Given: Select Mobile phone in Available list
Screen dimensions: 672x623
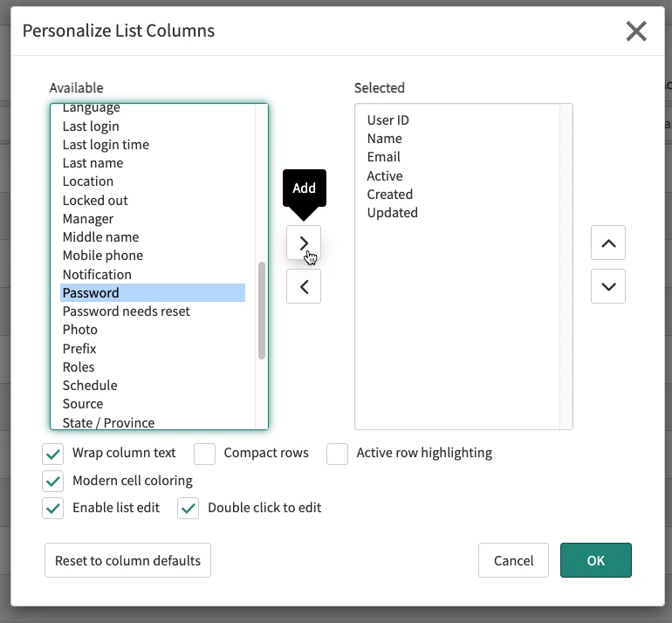Looking at the screenshot, I should 153,256.
